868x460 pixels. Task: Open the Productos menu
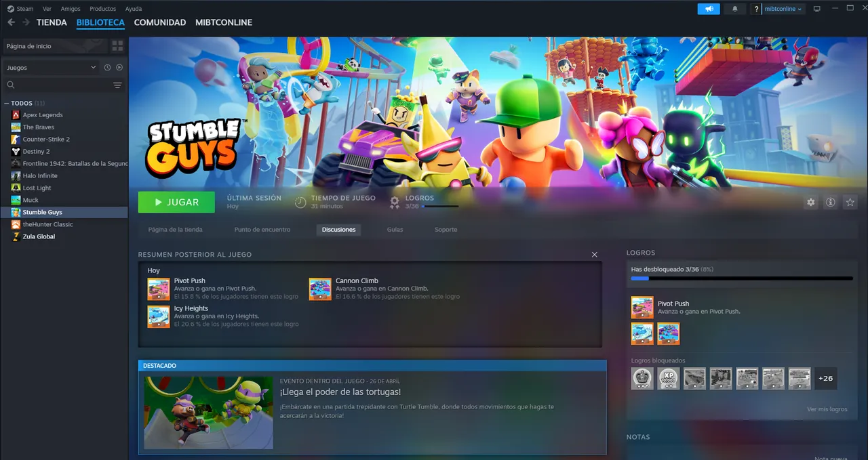102,9
